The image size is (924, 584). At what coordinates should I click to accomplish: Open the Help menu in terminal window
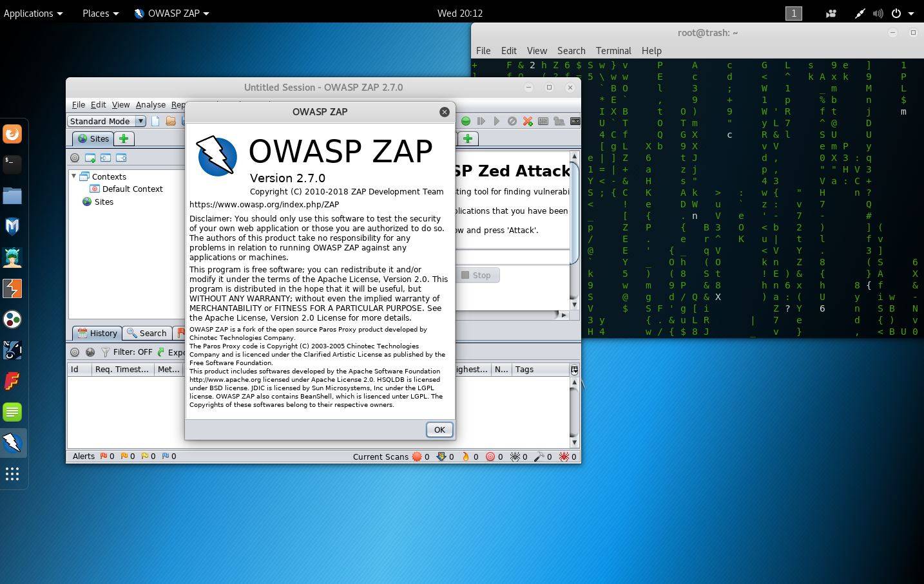[651, 50]
